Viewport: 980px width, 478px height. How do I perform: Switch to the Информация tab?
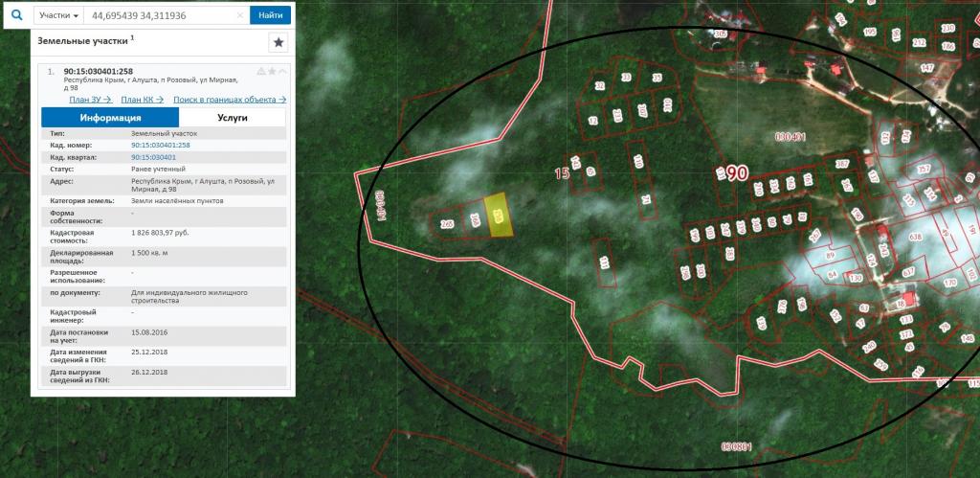[x=110, y=117]
